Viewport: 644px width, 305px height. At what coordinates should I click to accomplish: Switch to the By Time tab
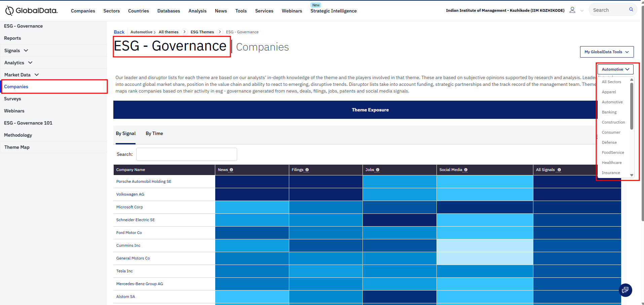coord(154,134)
